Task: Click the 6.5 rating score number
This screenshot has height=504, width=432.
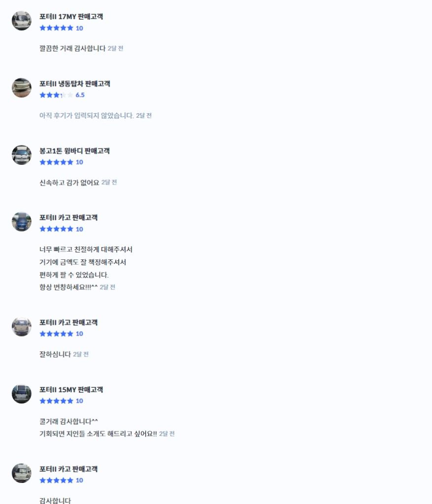Action: coord(80,95)
